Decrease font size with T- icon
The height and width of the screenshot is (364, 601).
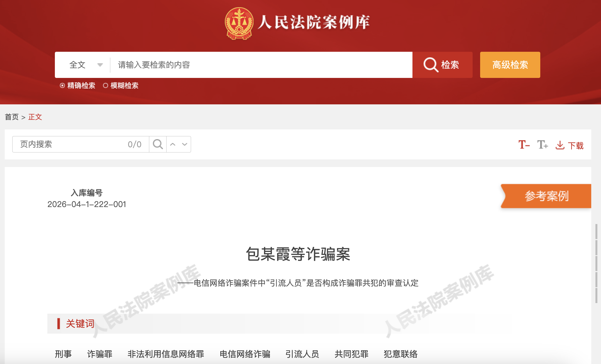(x=524, y=145)
